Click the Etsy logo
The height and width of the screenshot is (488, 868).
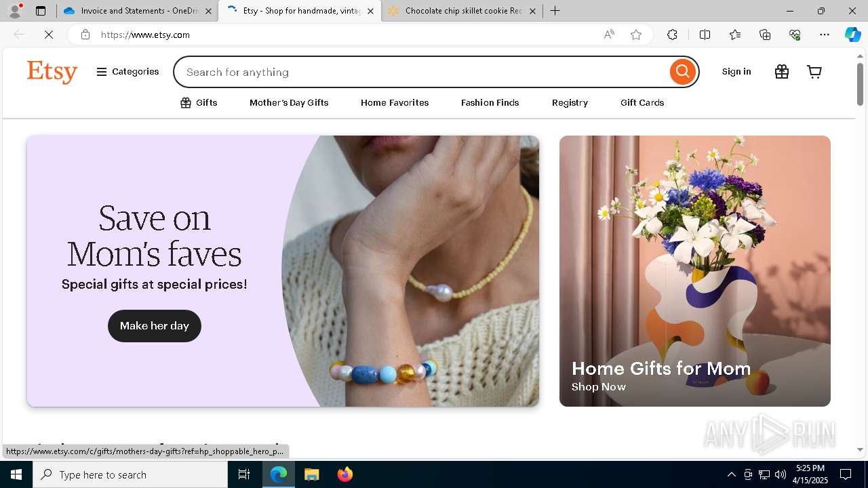[x=52, y=72]
